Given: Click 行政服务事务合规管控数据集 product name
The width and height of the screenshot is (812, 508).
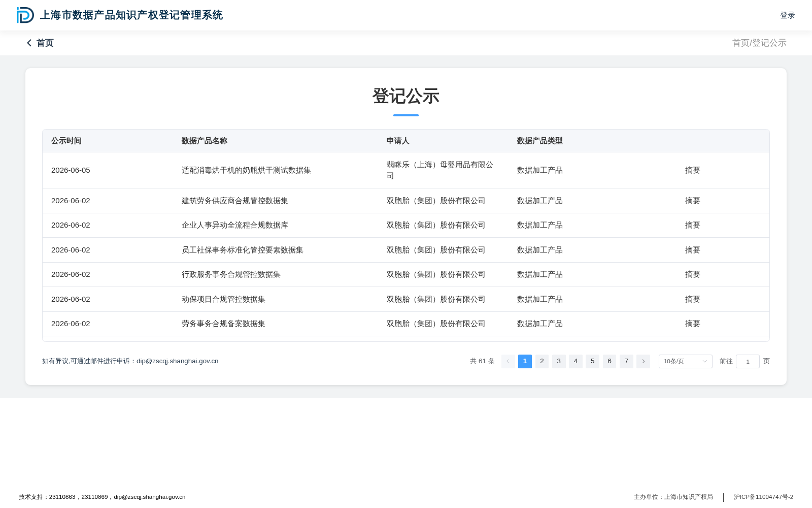Looking at the screenshot, I should (231, 274).
